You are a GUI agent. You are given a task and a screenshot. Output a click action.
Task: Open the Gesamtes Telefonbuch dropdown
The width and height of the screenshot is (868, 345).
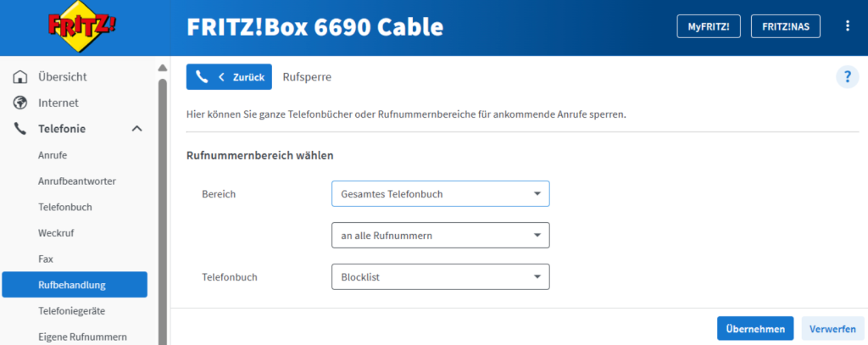coord(440,194)
